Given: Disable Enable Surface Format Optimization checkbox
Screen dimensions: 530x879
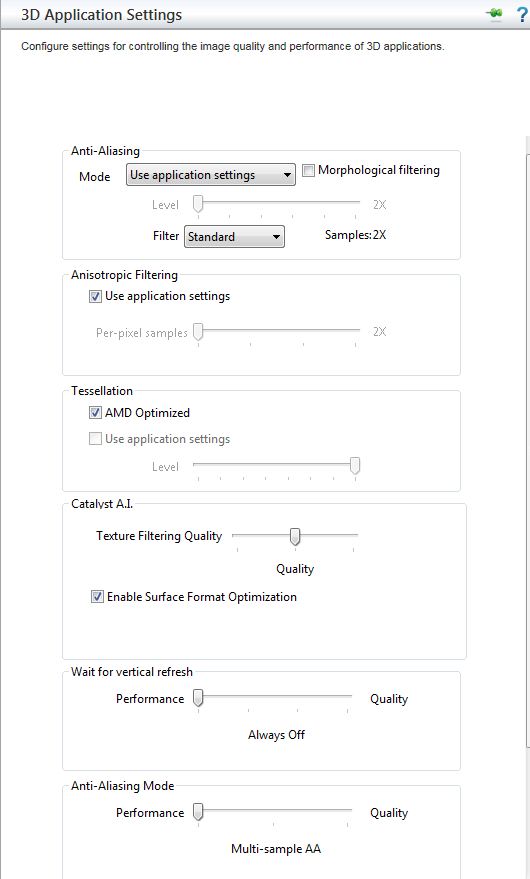Looking at the screenshot, I should click(x=98, y=597).
